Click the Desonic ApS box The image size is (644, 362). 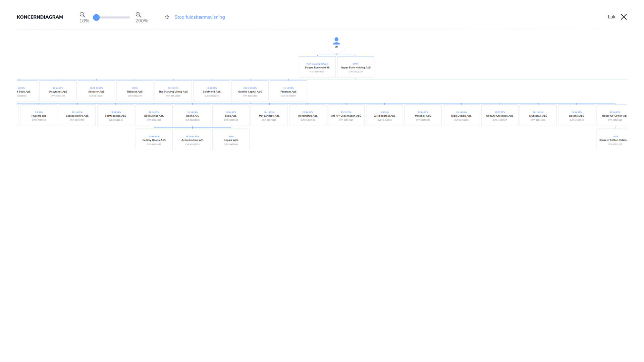point(577,115)
